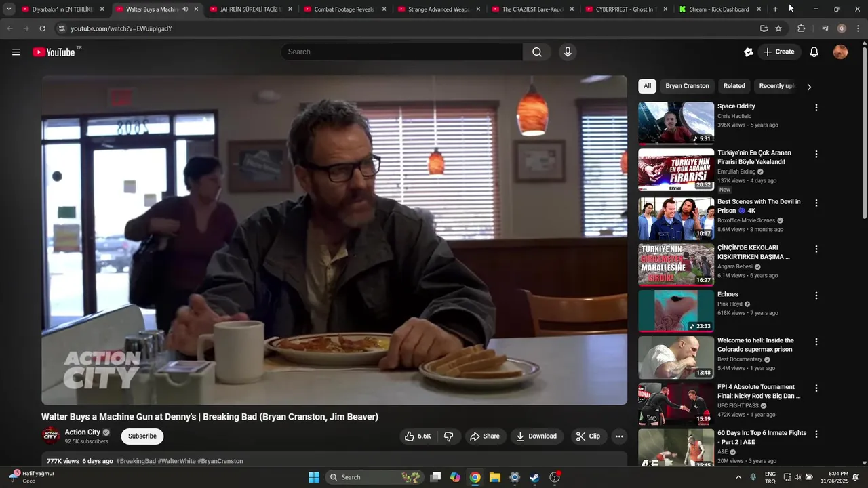The image size is (868, 488).
Task: Open Türkiye'nin En Çok Aranan Firarisi video
Action: [x=676, y=169]
